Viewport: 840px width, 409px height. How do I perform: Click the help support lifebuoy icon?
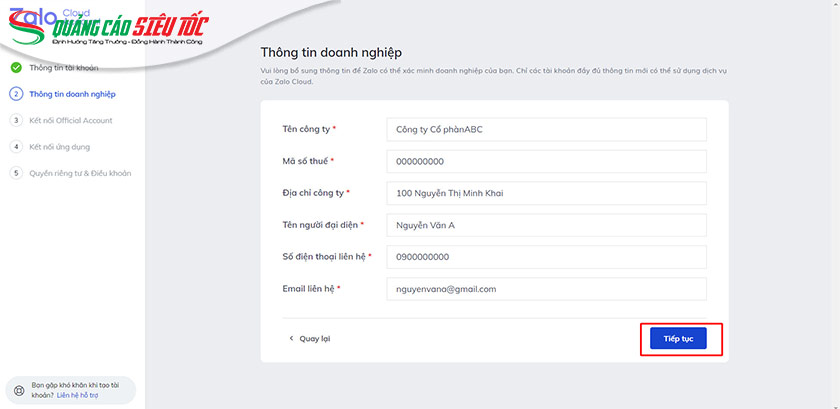pyautogui.click(x=18, y=390)
